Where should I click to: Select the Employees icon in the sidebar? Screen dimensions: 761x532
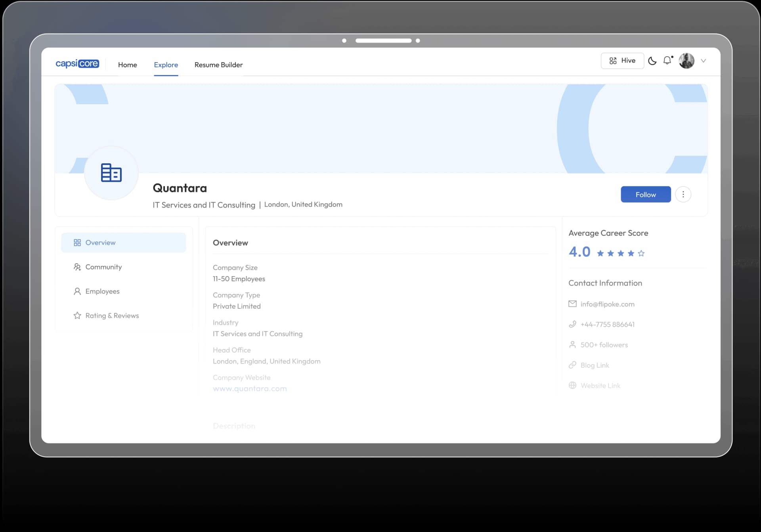tap(77, 291)
